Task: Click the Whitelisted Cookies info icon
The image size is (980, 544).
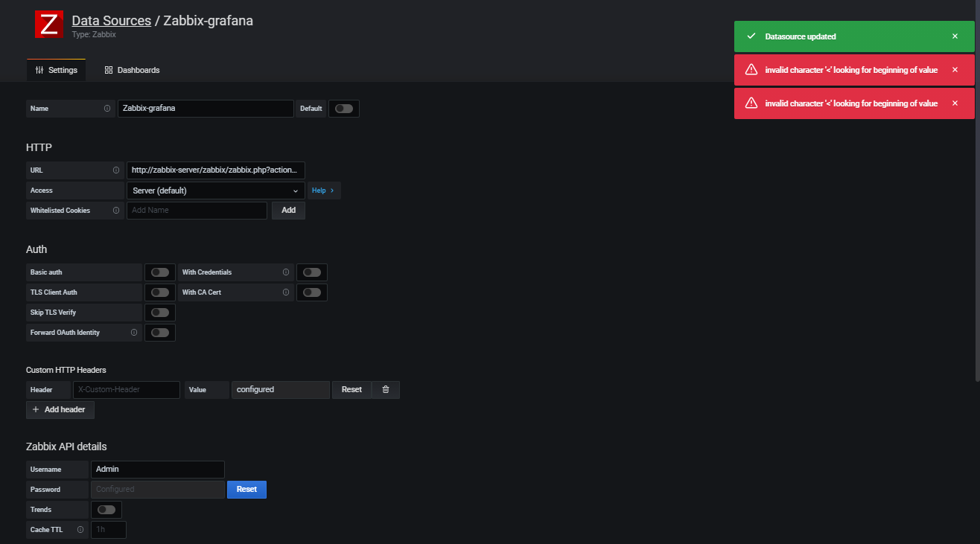Action: 116,211
